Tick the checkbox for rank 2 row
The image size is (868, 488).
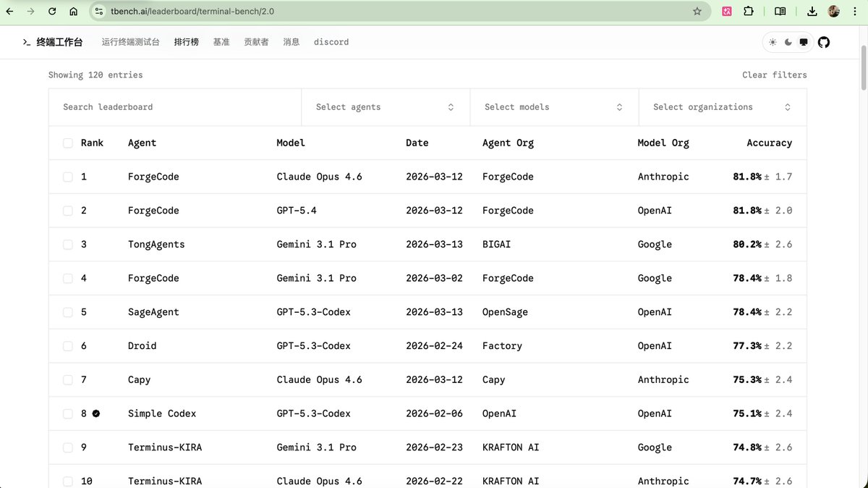point(68,211)
